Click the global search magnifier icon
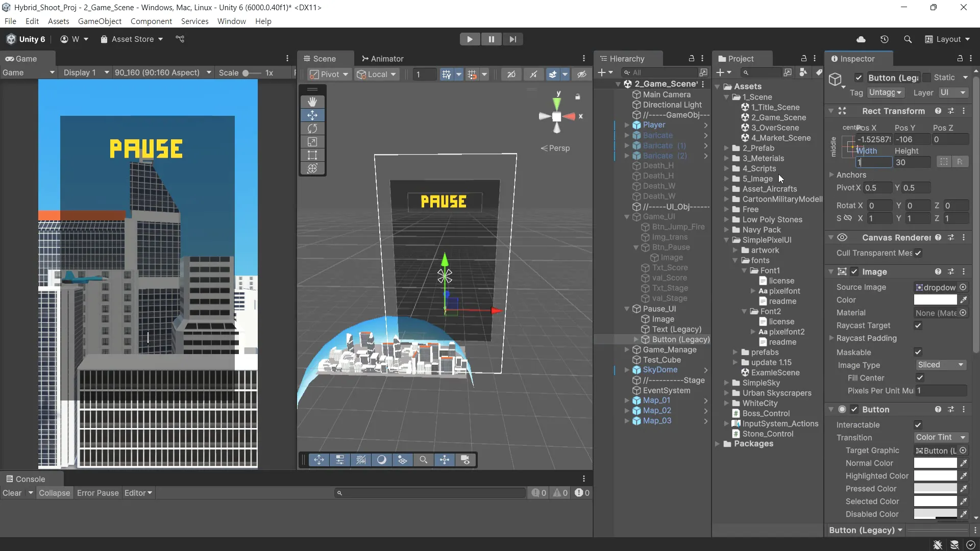The height and width of the screenshot is (551, 980). click(908, 39)
